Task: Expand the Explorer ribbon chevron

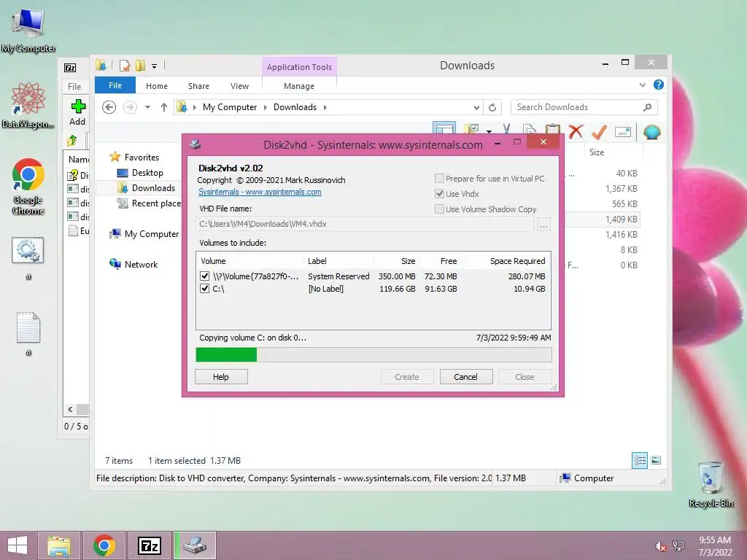Action: 642,85
